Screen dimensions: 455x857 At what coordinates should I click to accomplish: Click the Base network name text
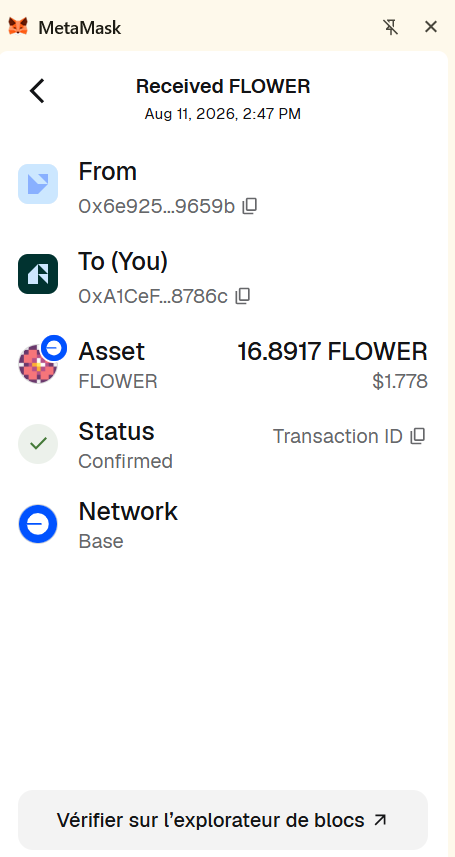click(x=101, y=541)
